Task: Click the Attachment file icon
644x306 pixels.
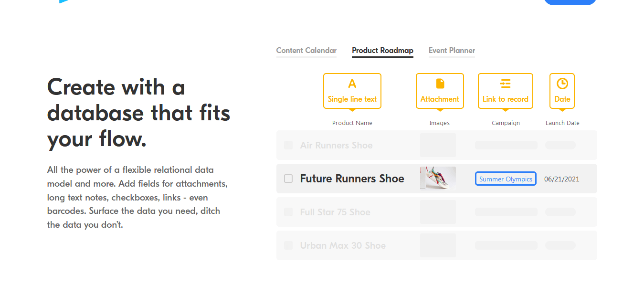Action: pyautogui.click(x=440, y=84)
